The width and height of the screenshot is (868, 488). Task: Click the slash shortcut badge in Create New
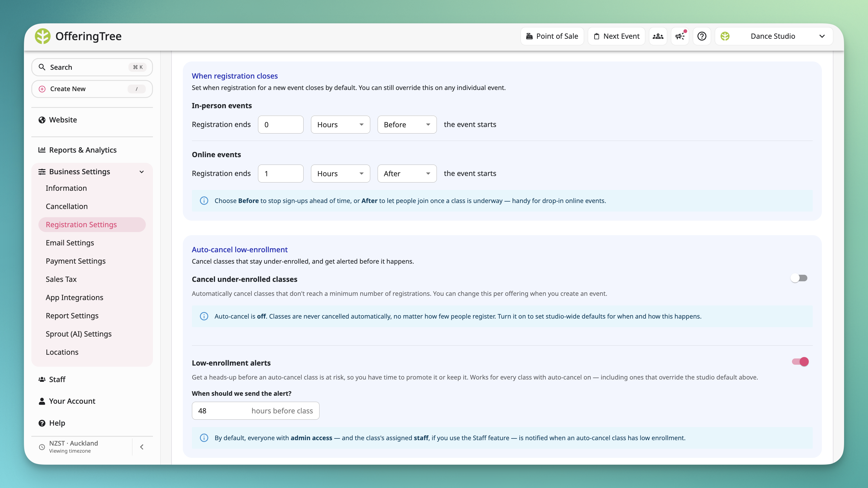(136, 89)
